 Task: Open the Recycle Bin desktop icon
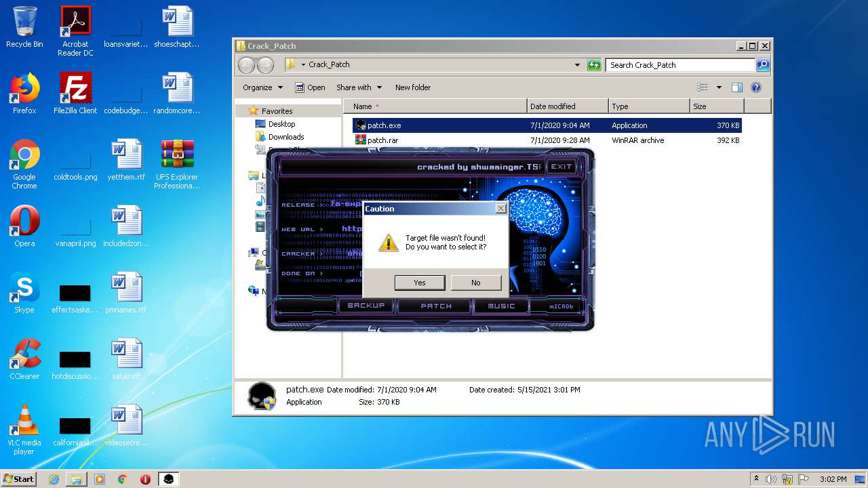pyautogui.click(x=24, y=27)
